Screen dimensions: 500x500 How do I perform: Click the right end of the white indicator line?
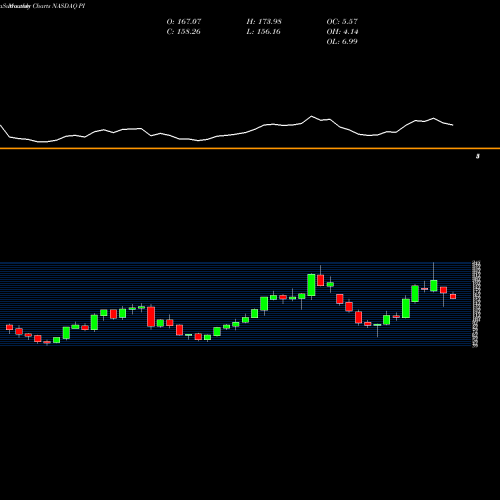coord(452,125)
